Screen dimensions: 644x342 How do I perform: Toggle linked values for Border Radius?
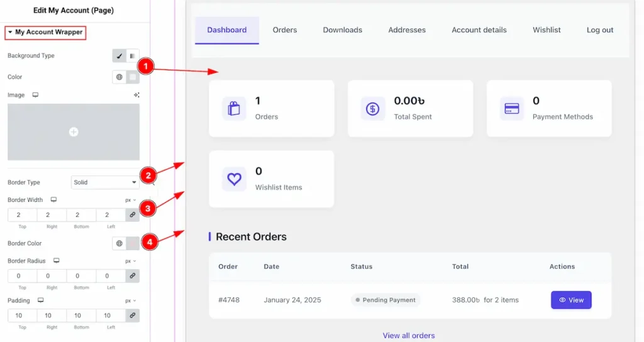[133, 276]
